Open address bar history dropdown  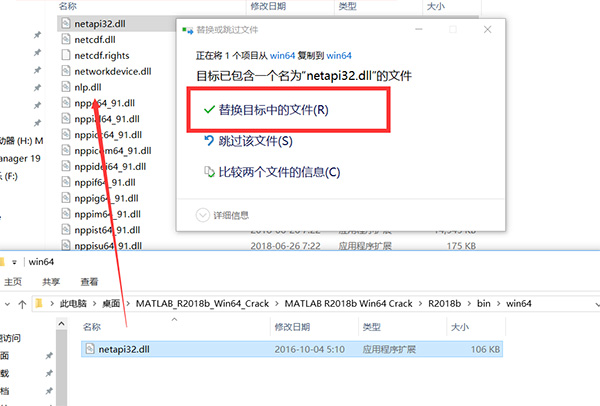[597, 305]
